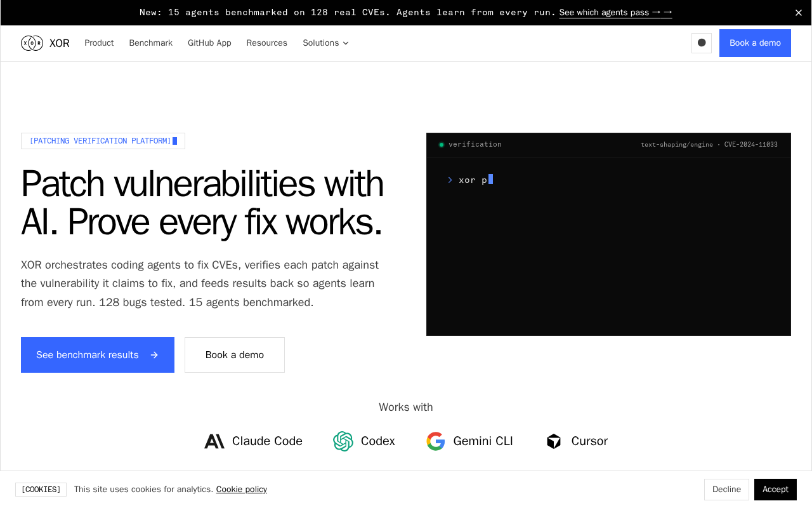812x508 pixels.
Task: Toggle the dark mode theme switch
Action: [x=702, y=43]
